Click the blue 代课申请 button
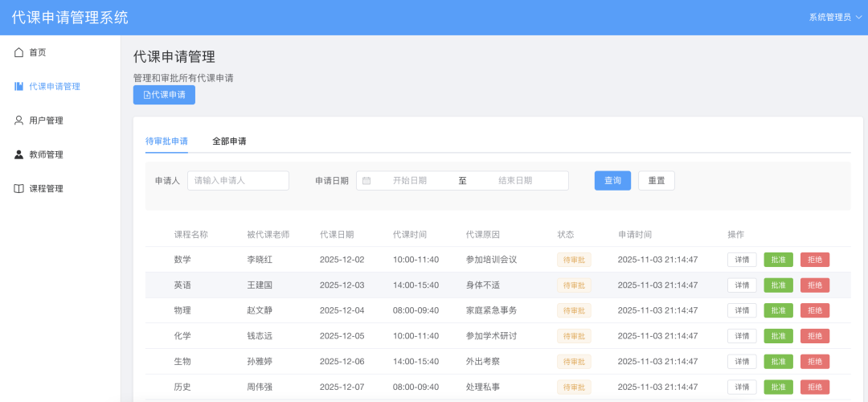 coord(165,95)
